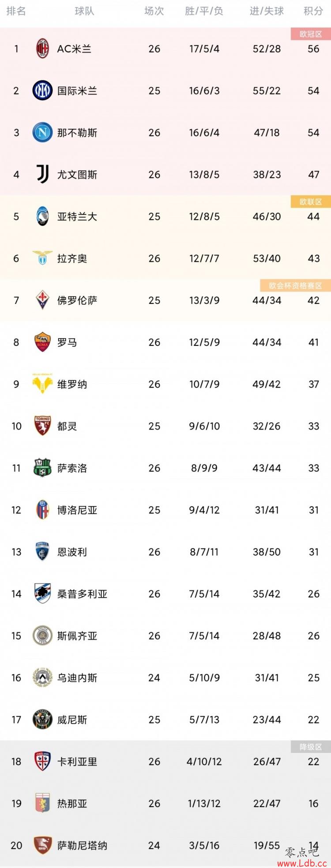
Task: Select the 那不勒斯 blue N badge
Action: [42, 132]
